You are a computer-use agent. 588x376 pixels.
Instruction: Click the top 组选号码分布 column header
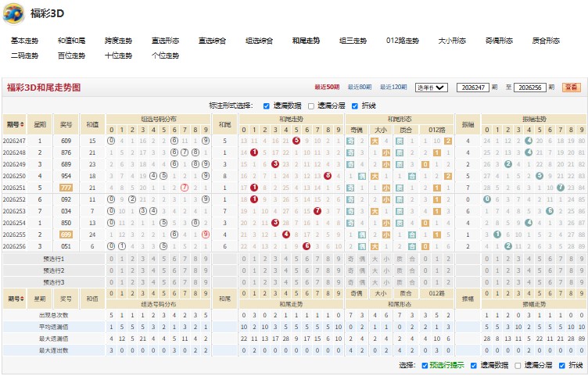[x=158, y=120]
